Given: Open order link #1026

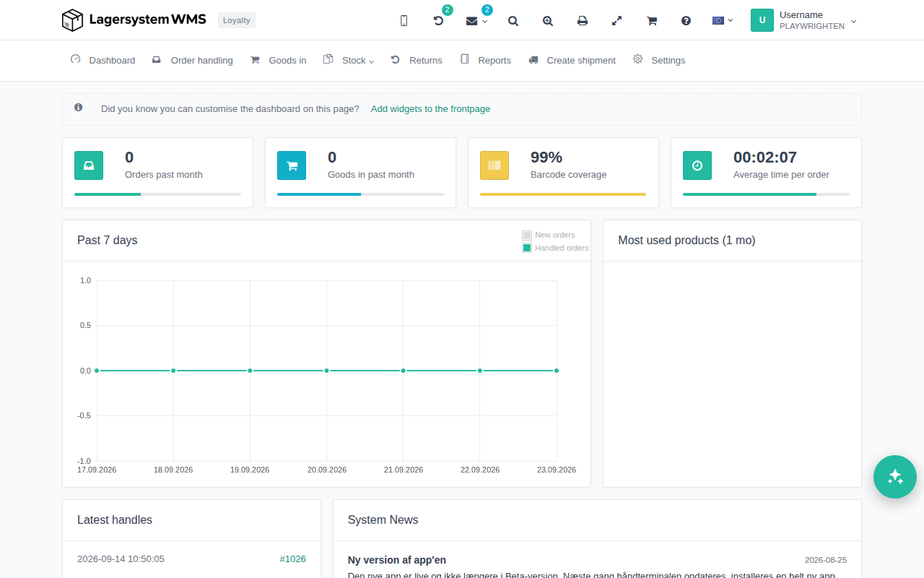Looking at the screenshot, I should coord(293,558).
